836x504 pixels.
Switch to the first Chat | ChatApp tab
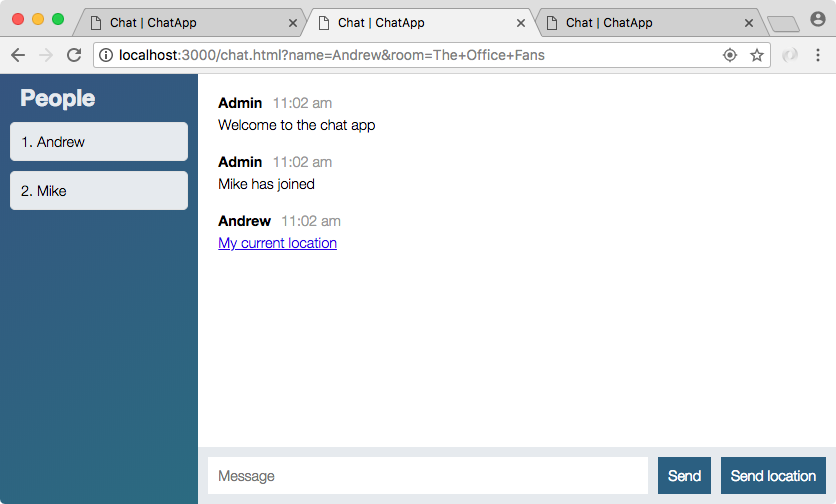point(189,23)
